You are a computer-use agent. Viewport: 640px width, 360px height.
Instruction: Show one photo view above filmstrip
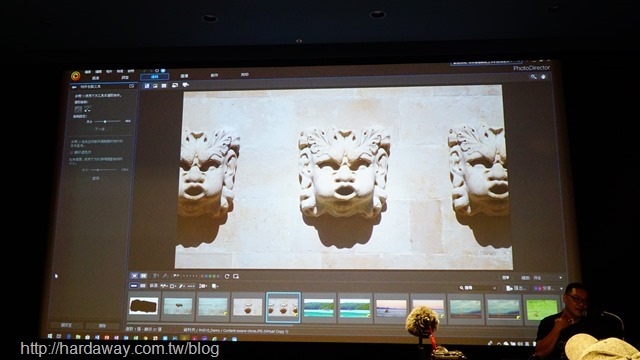coord(134,276)
